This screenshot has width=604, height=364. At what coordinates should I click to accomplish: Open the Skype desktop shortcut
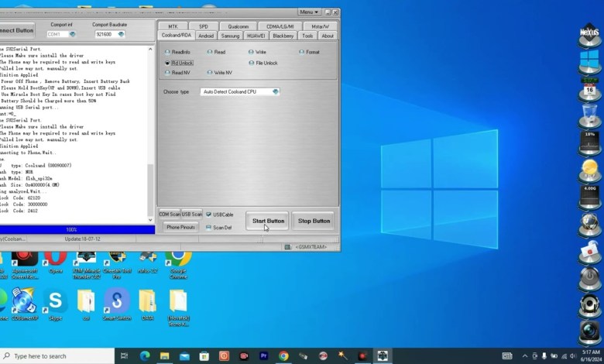pos(56,304)
